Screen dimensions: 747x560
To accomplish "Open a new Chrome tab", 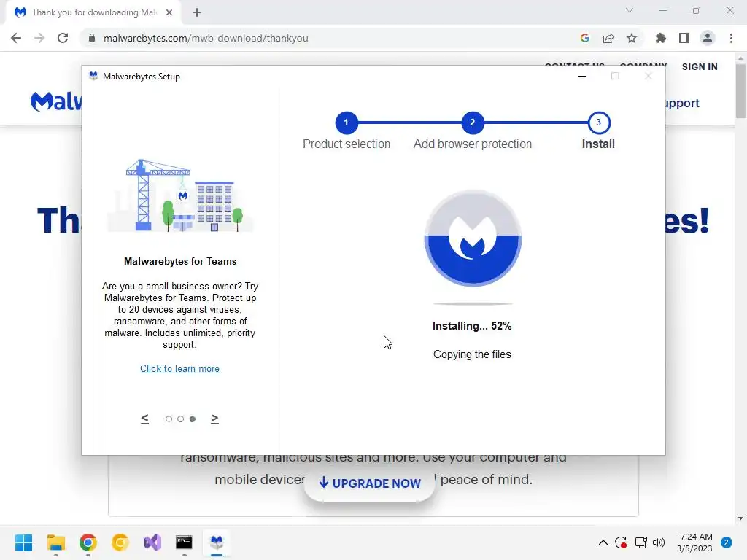I will [197, 12].
